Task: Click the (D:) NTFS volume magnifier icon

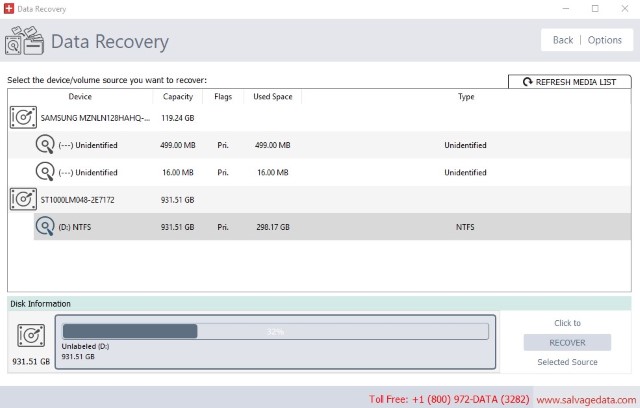Action: tap(45, 227)
